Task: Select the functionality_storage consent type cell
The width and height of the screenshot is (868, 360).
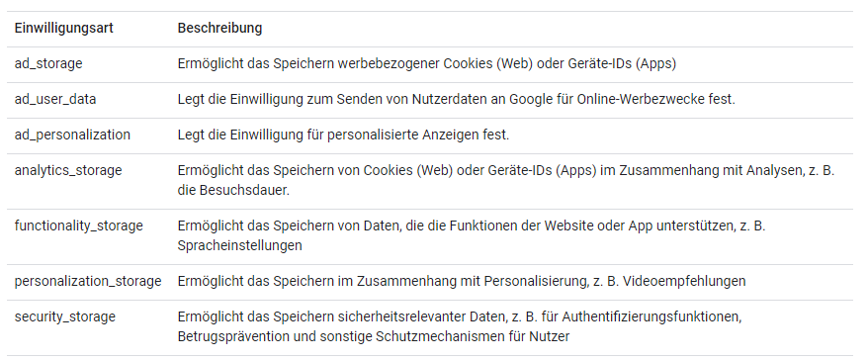Action: point(79,225)
